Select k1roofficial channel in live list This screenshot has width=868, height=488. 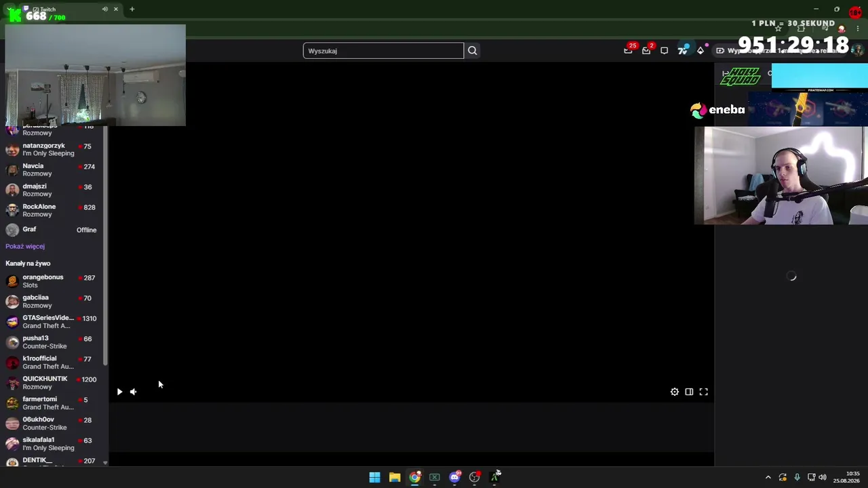pyautogui.click(x=53, y=362)
